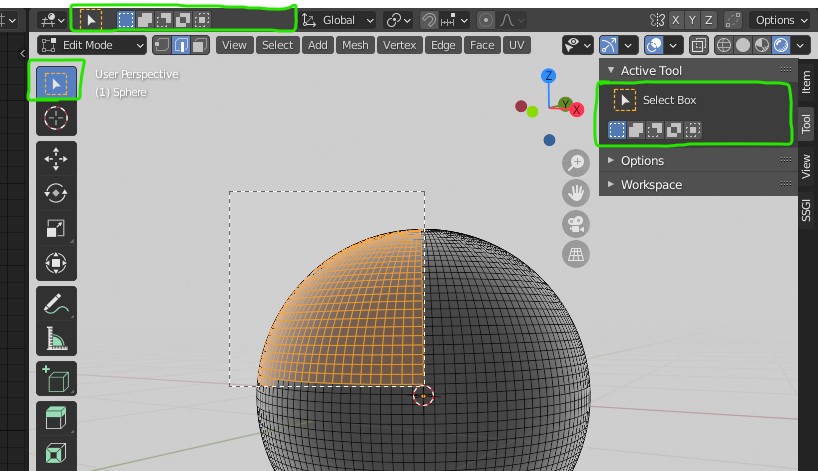This screenshot has height=471, width=818.
Task: Open the Edit Mode dropdown
Action: pos(92,45)
